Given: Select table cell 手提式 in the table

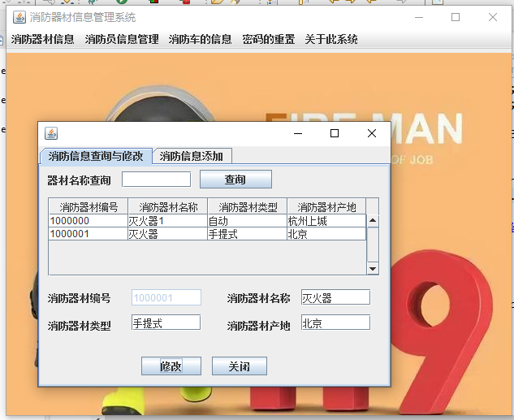Looking at the screenshot, I should [247, 234].
